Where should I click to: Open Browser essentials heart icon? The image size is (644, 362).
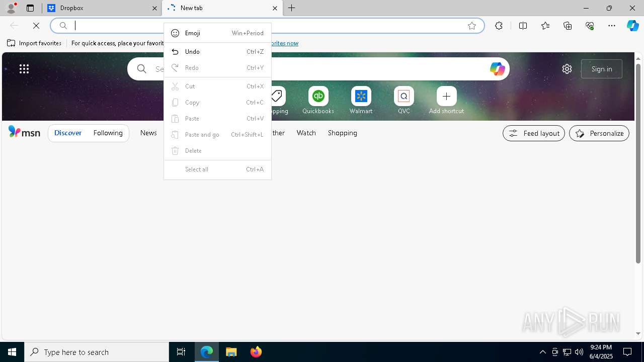pos(590,26)
